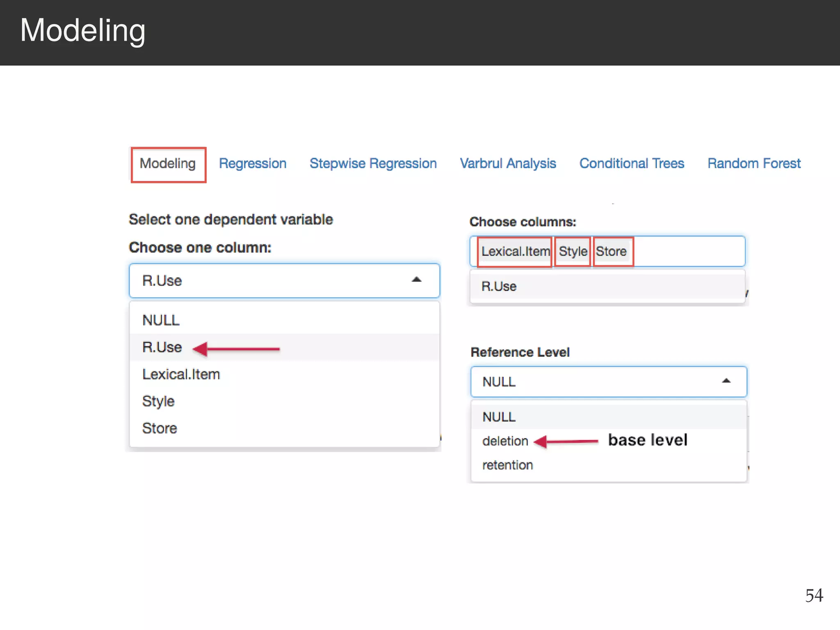
Task: Click the Store tag in Choose columns
Action: [611, 251]
